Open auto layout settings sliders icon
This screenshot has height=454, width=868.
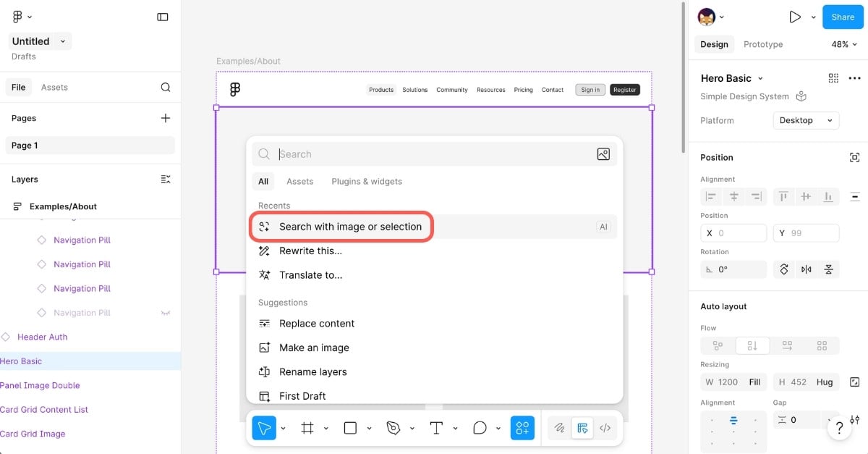tap(855, 420)
